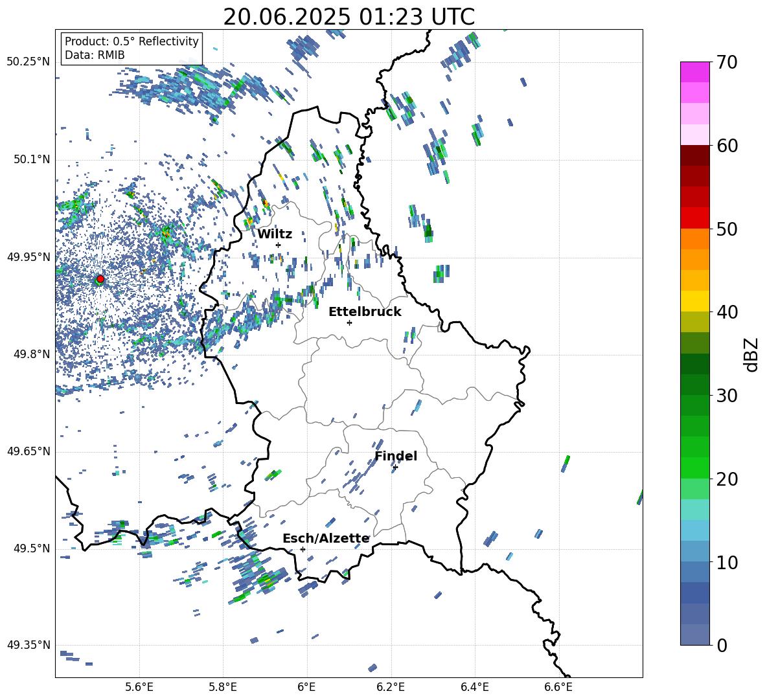The height and width of the screenshot is (700, 767).
Task: Click the Wiltz station cross marker
Action: pos(279,245)
